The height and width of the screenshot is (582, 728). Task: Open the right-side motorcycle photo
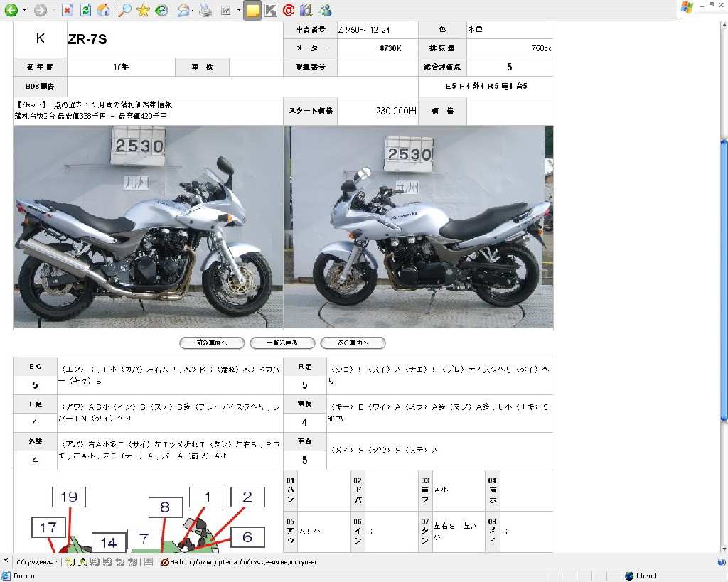pyautogui.click(x=419, y=227)
